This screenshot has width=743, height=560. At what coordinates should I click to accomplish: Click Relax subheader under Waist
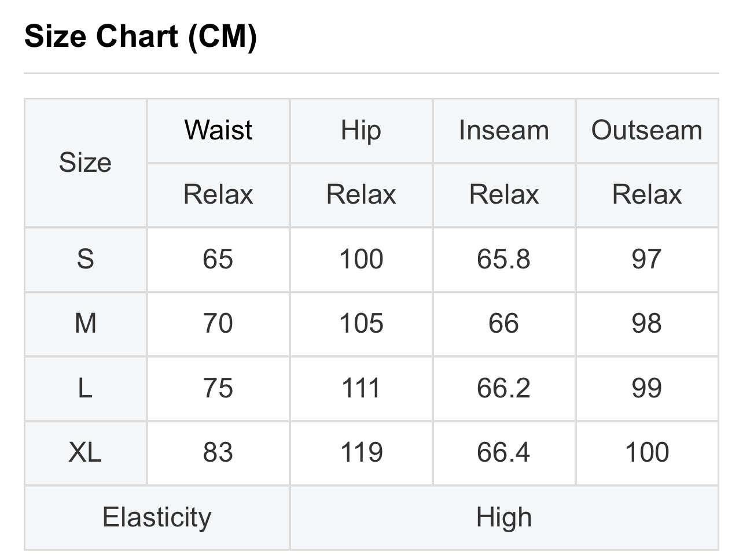[x=218, y=194]
